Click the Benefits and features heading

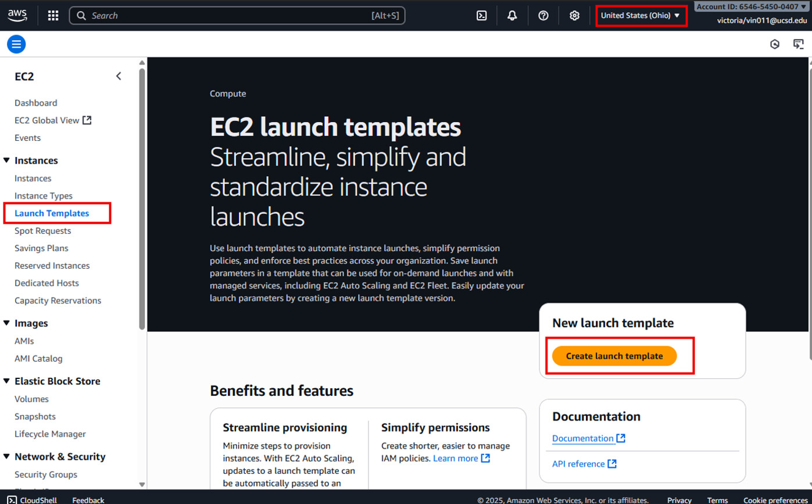point(281,391)
